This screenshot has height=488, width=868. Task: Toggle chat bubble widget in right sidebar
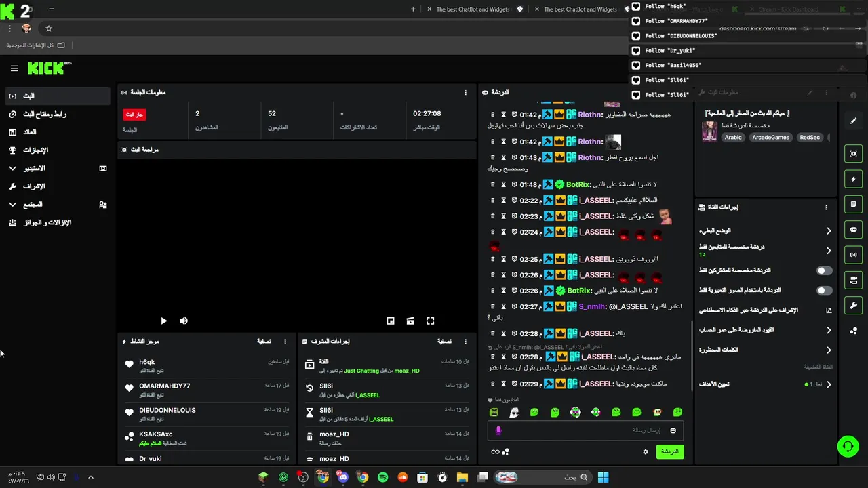point(854,230)
